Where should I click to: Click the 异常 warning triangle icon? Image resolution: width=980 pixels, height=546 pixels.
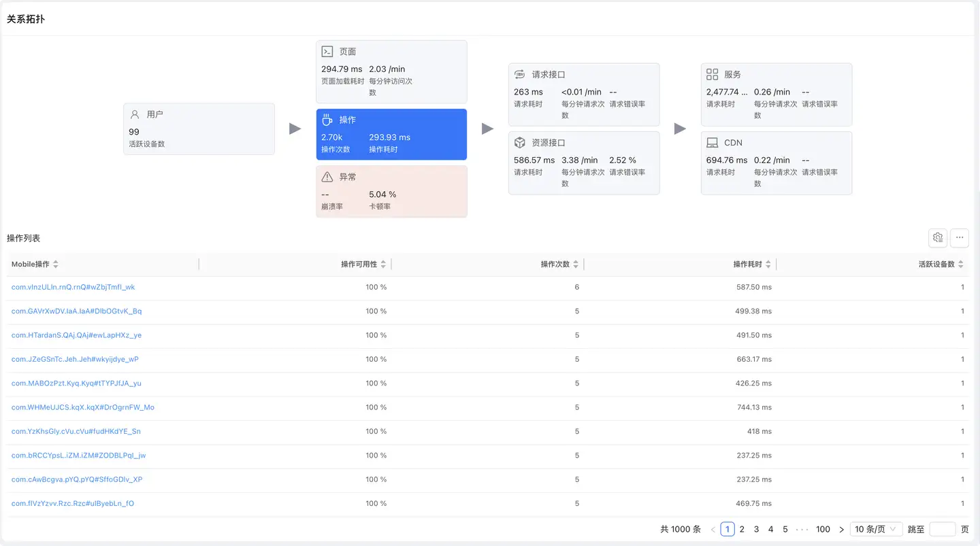(327, 177)
